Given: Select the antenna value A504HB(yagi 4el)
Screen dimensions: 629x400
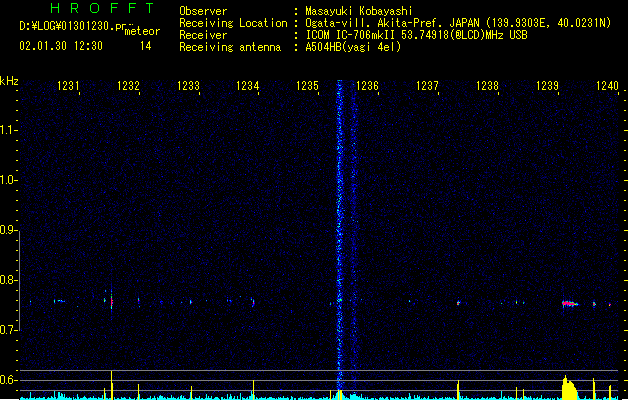Looking at the screenshot, I should pos(353,47).
